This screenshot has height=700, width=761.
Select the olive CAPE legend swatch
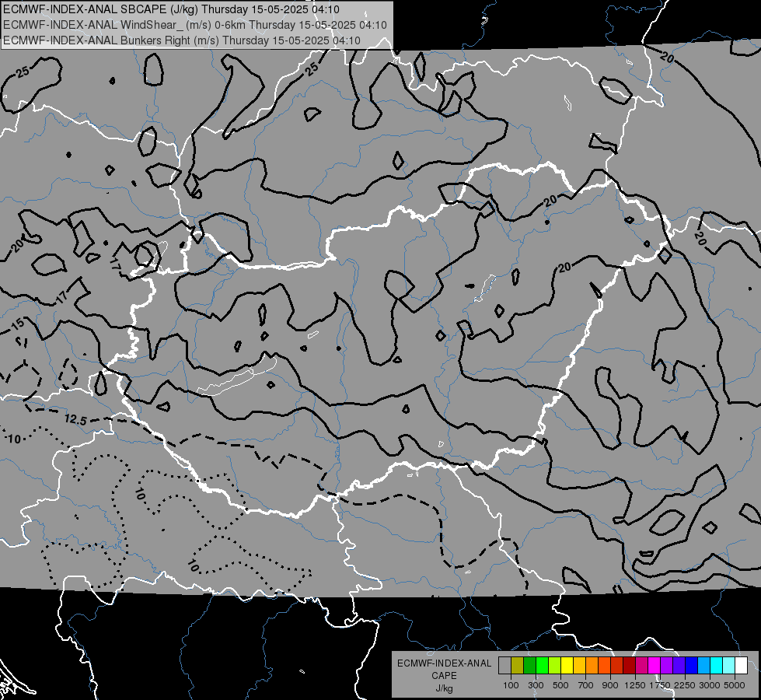[x=517, y=666]
